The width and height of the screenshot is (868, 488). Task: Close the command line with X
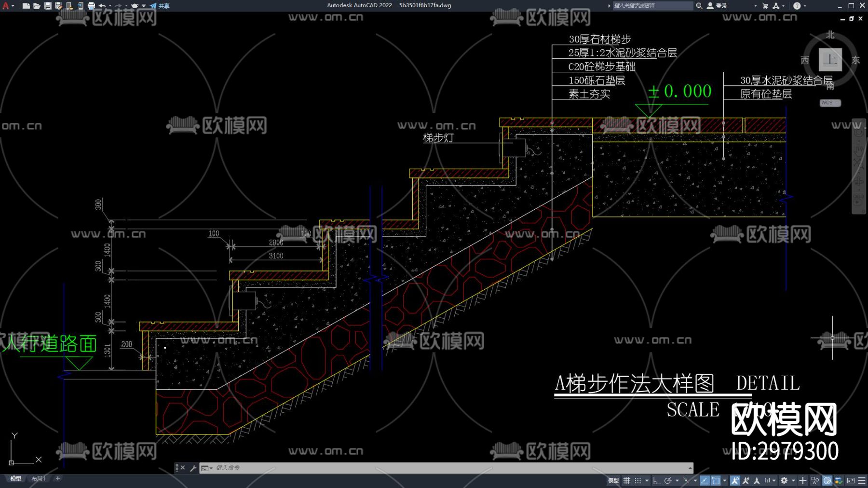(183, 468)
